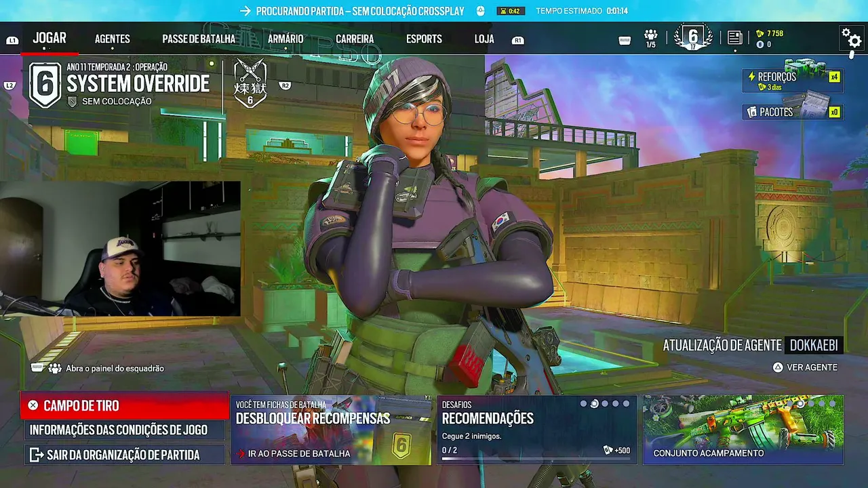Viewport: 868px width, 488px height.
Task: Open INFORMAÇÕES DAS CONDIÇÕES DE JOGO
Action: (125, 430)
